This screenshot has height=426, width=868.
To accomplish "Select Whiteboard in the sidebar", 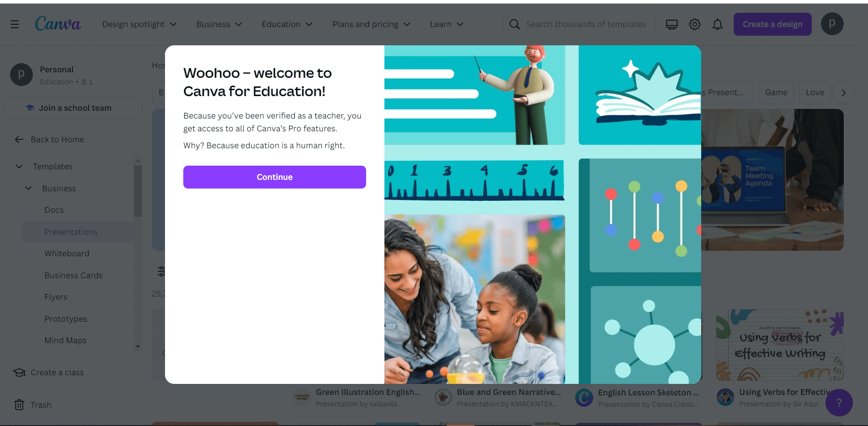I will point(67,253).
